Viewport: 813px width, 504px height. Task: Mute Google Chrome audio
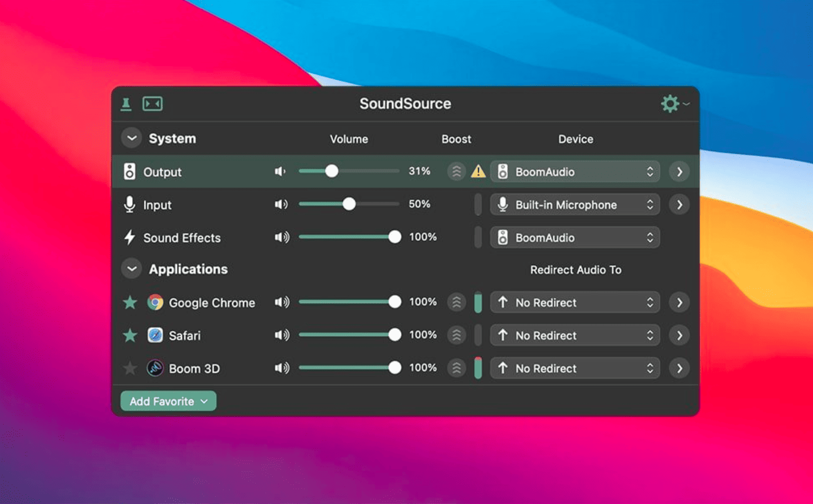coord(282,302)
